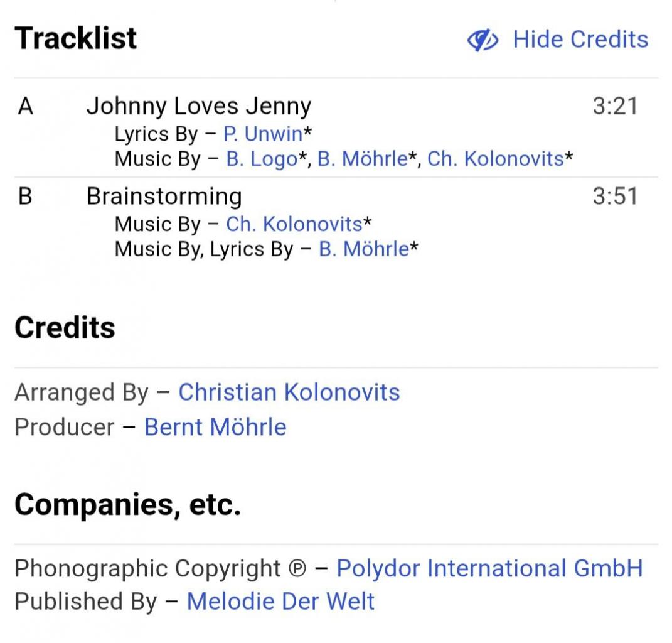
Task: Open Ch. Kolonovits under Johnny Loves Jenny
Action: (x=495, y=159)
